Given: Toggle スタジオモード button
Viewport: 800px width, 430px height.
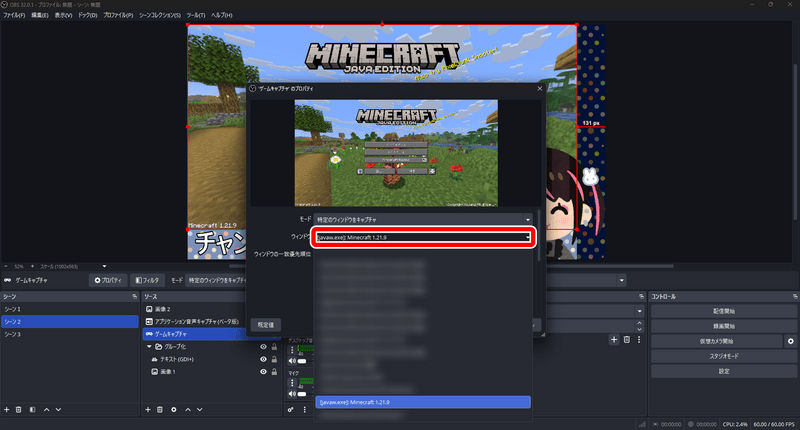Looking at the screenshot, I should tap(724, 356).
